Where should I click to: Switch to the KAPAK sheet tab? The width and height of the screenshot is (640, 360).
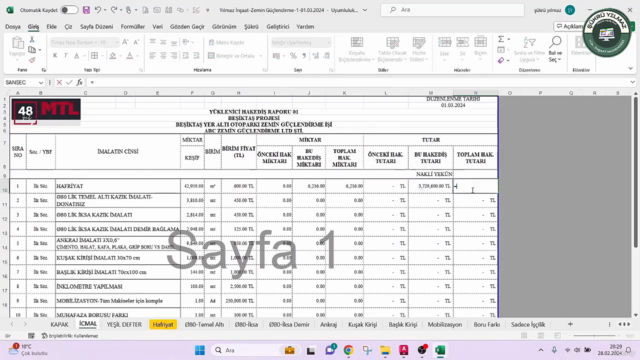click(x=59, y=324)
